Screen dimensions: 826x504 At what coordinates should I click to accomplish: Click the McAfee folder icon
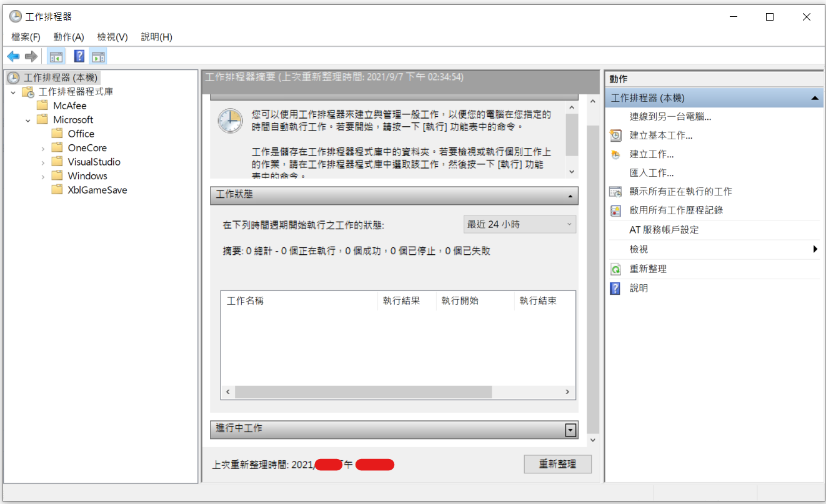[x=42, y=106]
